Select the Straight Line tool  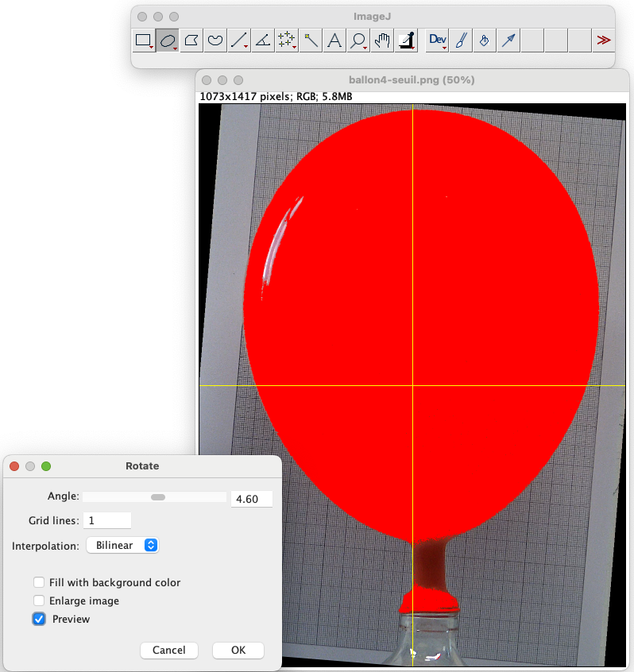[239, 41]
